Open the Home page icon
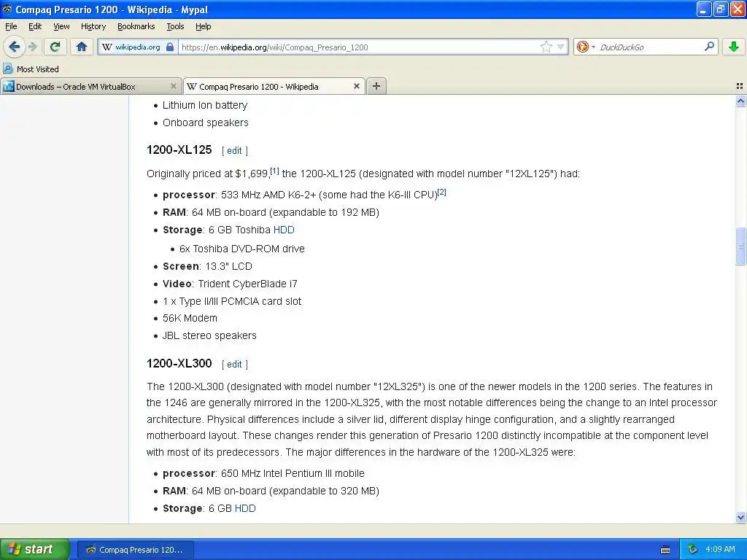This screenshot has height=560, width=747. [82, 47]
